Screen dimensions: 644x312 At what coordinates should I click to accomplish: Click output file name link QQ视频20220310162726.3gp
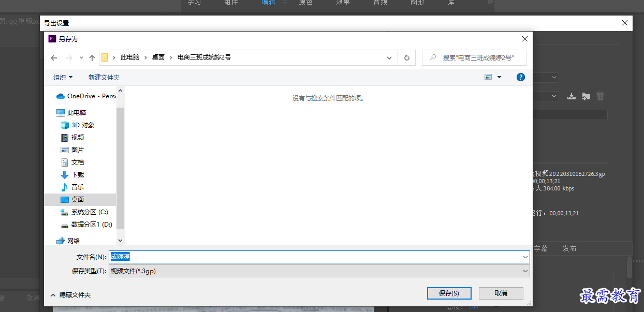click(x=568, y=174)
